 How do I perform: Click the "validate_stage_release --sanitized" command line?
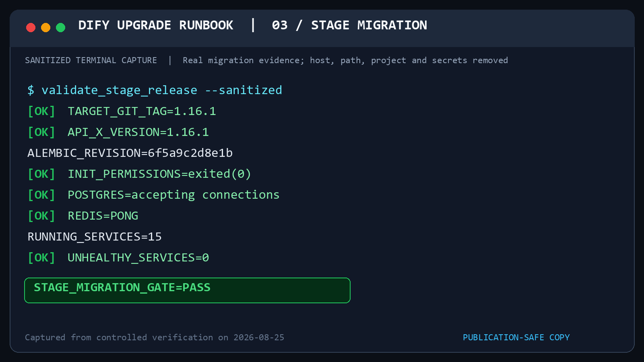point(155,90)
